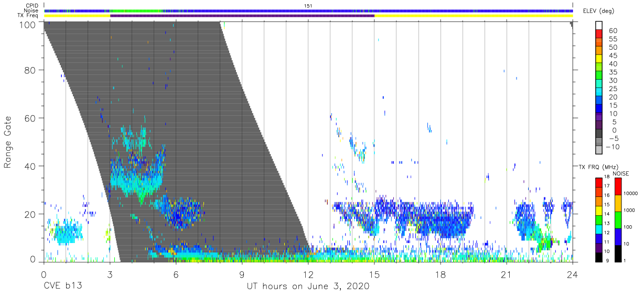The image size is (644, 297).
Task: Click the red 17–18 MHz TX FRQ swatch
Action: (x=599, y=183)
